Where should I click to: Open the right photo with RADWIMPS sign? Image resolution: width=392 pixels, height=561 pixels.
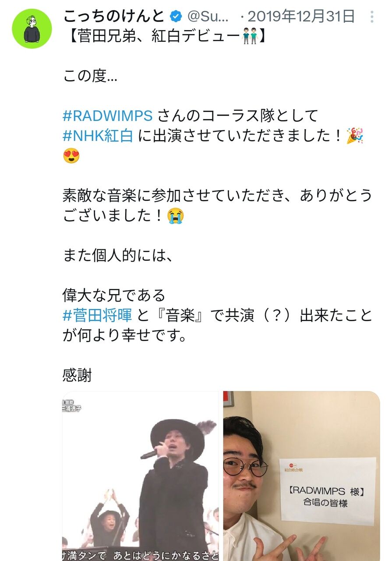(x=301, y=476)
